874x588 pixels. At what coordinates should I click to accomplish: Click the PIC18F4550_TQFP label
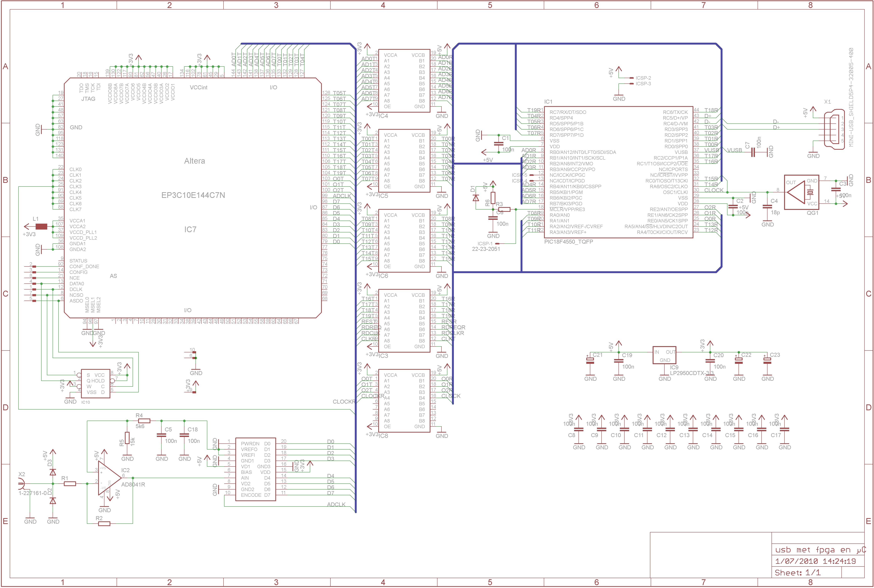pyautogui.click(x=568, y=242)
